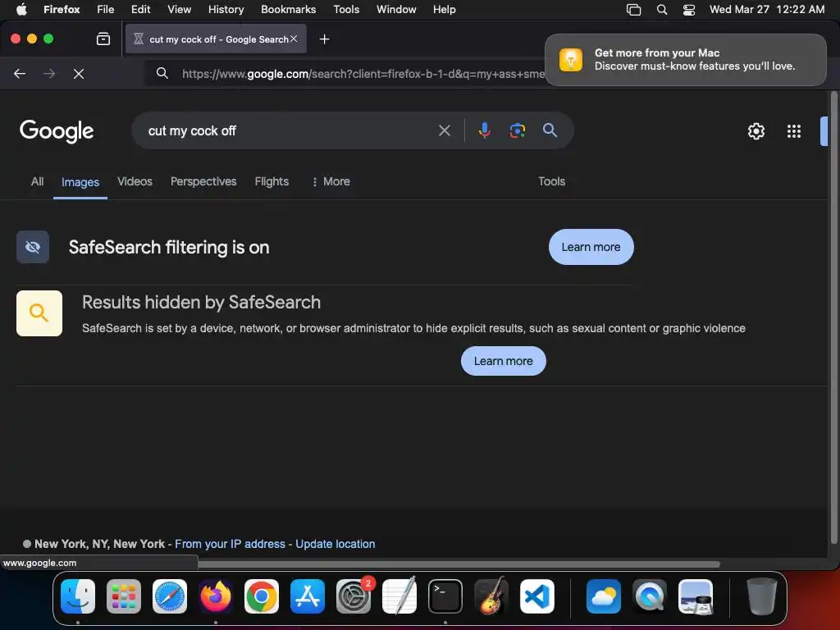Click Learn more under Results hidden
Viewport: 840px width, 630px height.
(503, 361)
